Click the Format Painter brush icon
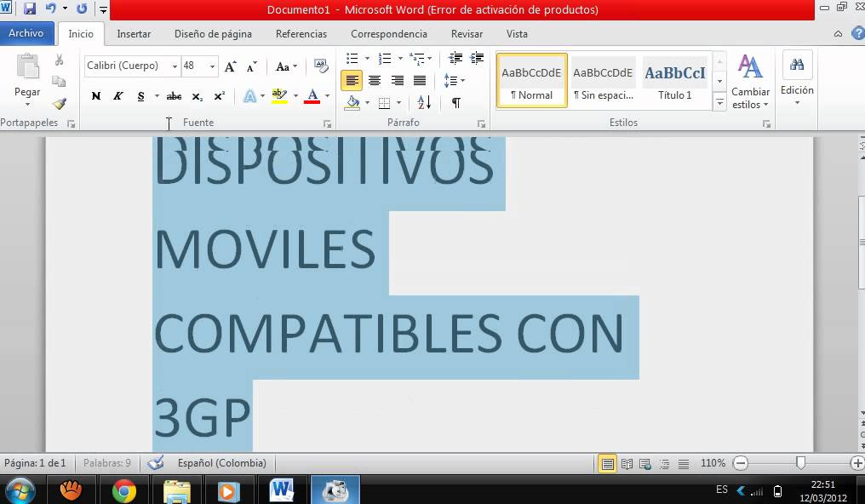Image resolution: width=865 pixels, height=504 pixels. pos(59,104)
